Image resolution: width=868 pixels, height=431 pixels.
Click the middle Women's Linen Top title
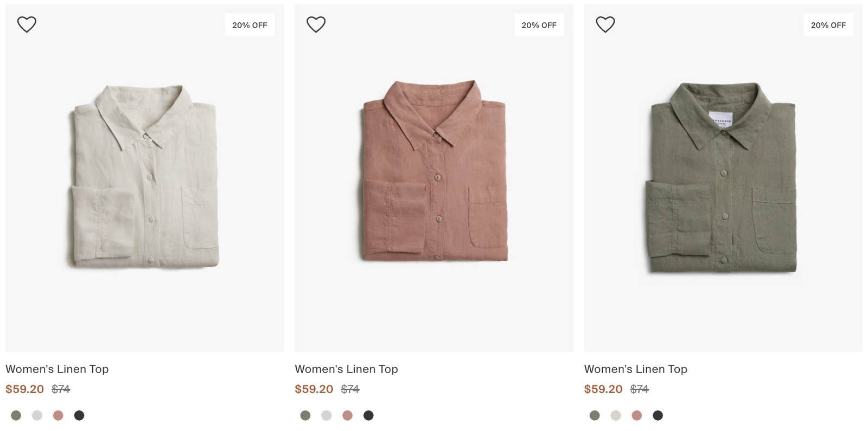click(x=346, y=369)
